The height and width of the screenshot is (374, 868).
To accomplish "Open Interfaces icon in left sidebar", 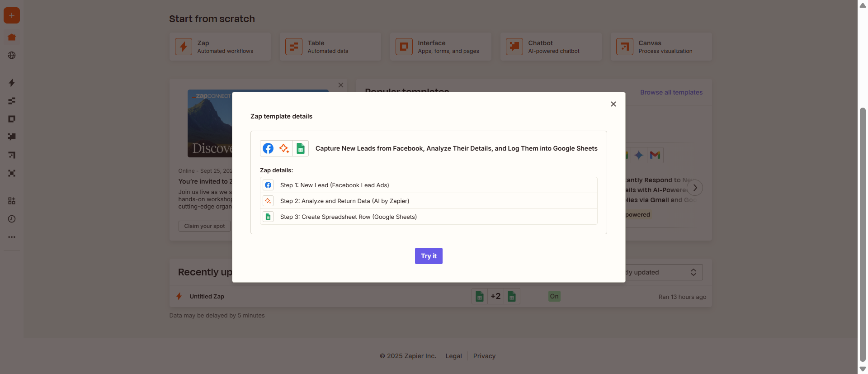I will click(x=12, y=119).
